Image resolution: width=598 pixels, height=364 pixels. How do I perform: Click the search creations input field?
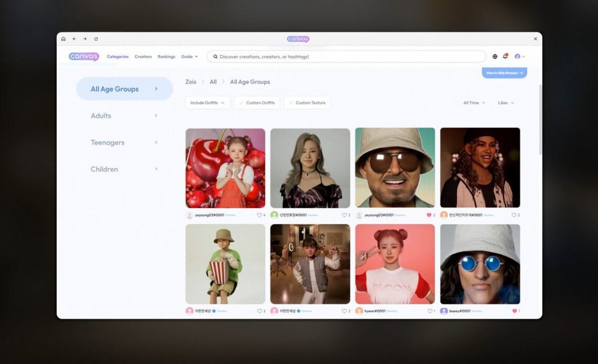(x=346, y=57)
